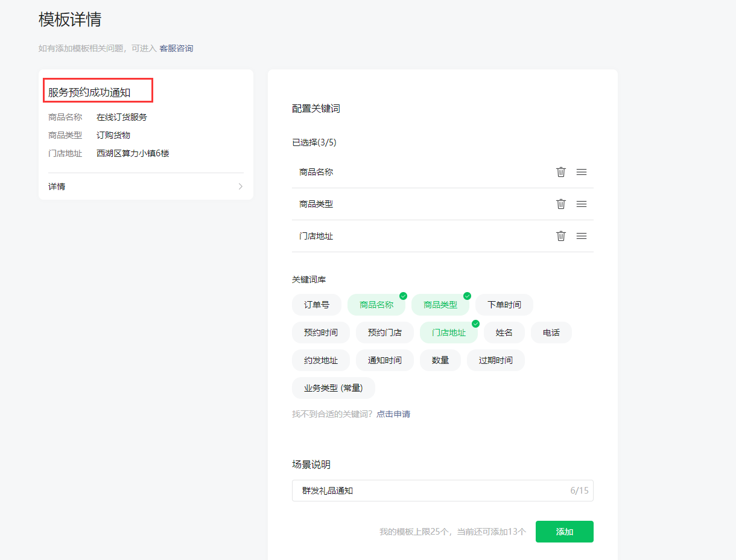The width and height of the screenshot is (736, 560).
Task: Select the 姓名 keyword tag
Action: (504, 332)
